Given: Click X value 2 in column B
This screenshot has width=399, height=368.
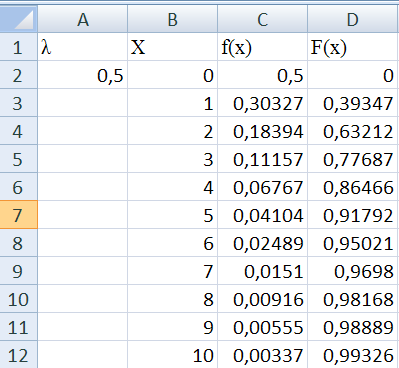Looking at the screenshot, I should pos(172,131).
